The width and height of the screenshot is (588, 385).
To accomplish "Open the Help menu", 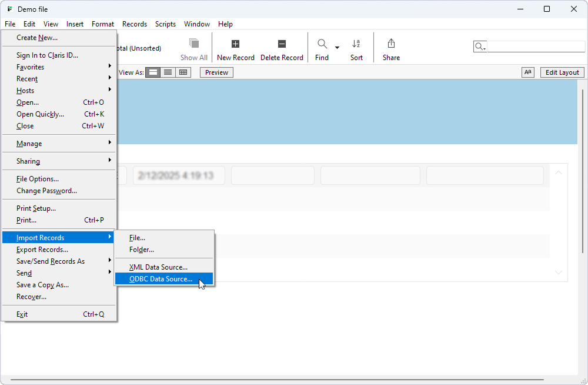I will [x=225, y=24].
